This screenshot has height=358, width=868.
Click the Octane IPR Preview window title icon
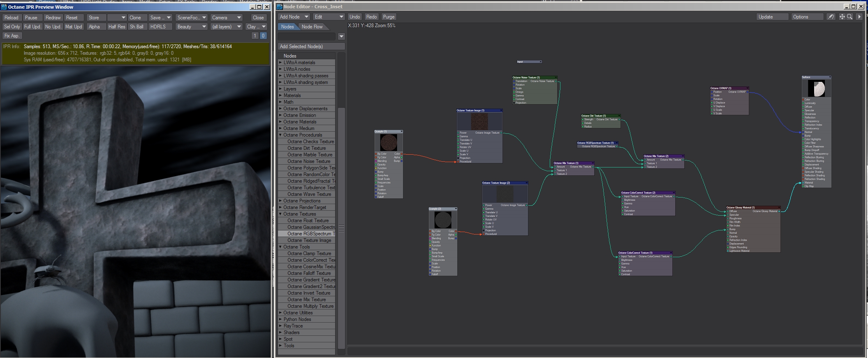point(5,7)
